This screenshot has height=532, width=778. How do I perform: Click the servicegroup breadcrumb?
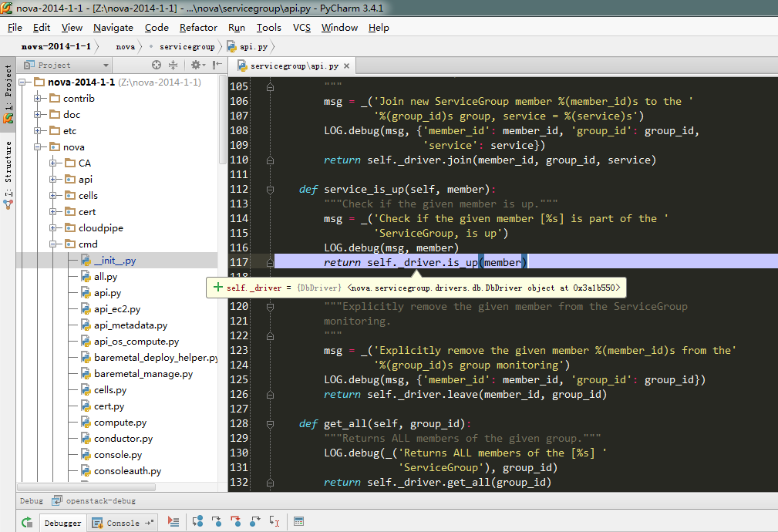pyautogui.click(x=187, y=47)
